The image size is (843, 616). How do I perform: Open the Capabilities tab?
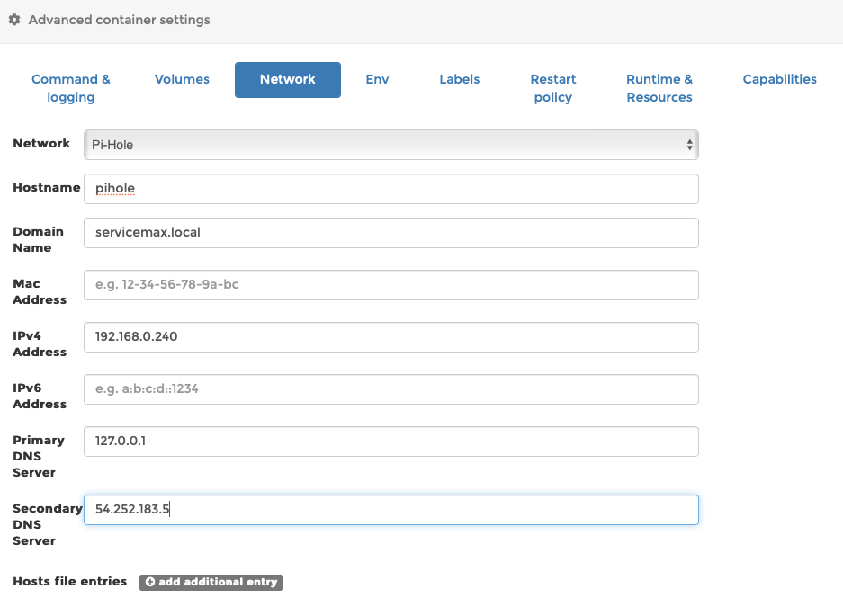779,79
